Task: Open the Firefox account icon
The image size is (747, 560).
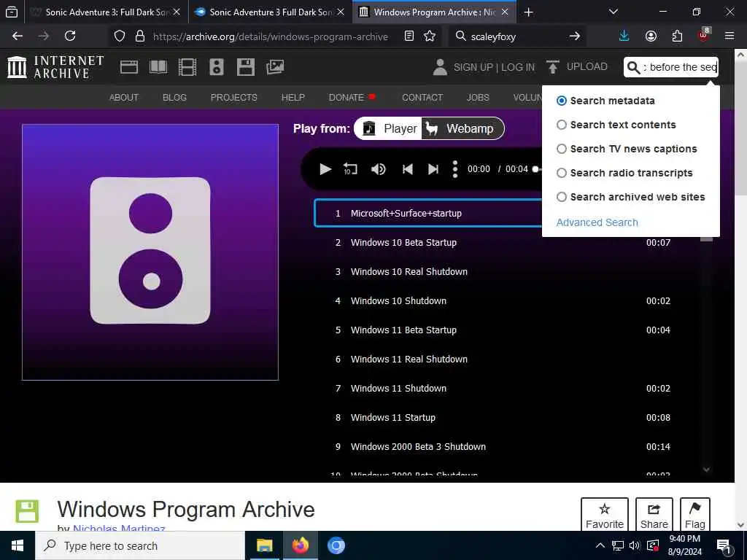Action: point(651,36)
